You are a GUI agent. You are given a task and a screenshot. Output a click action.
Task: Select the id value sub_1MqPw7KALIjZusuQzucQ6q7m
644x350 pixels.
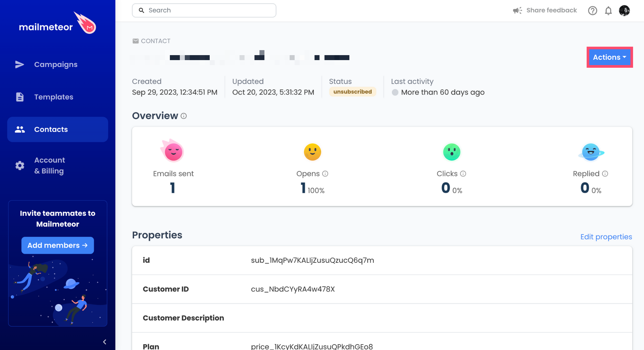pos(313,260)
